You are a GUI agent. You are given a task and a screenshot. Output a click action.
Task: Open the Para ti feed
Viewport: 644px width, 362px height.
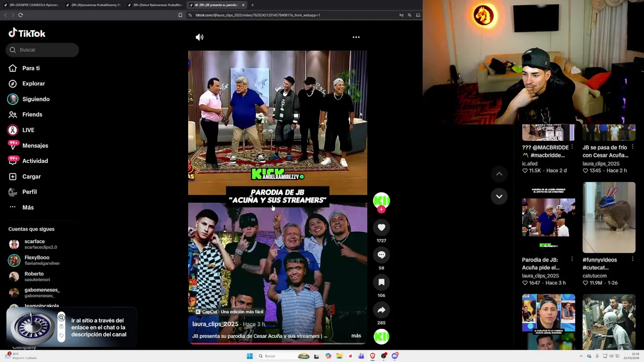tap(31, 68)
